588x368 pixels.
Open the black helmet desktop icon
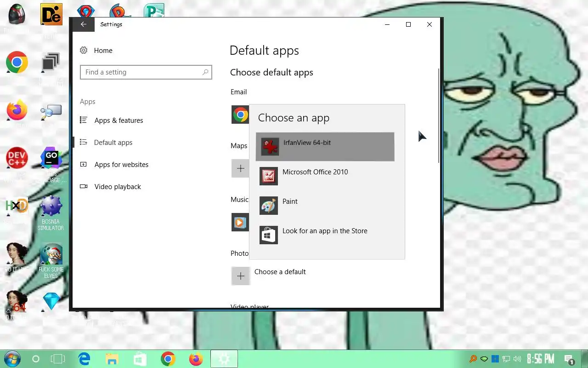click(x=17, y=15)
